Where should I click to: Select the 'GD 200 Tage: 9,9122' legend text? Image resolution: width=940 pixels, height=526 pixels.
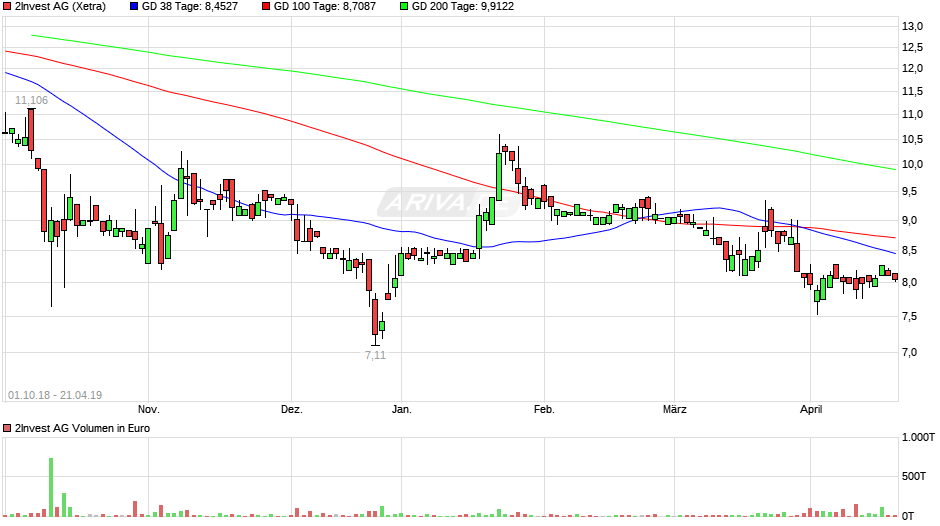point(462,7)
